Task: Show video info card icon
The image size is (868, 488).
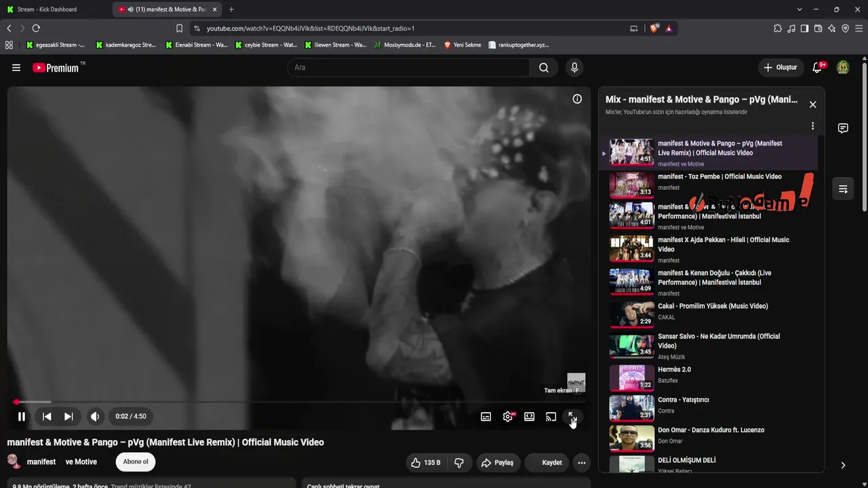Action: (577, 99)
